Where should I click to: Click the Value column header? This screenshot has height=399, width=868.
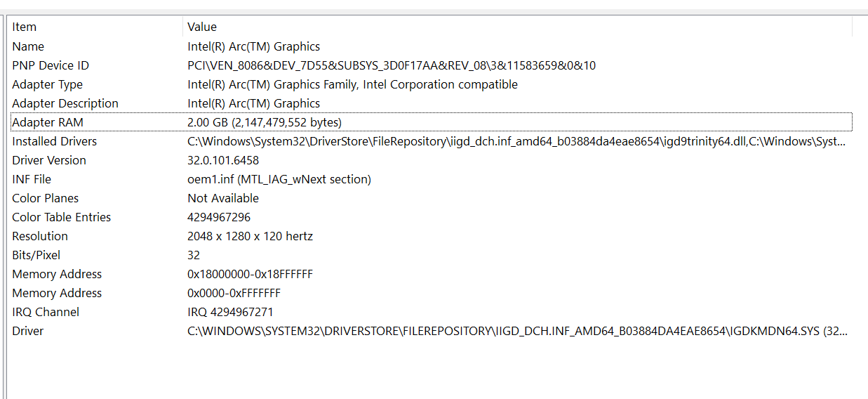(202, 27)
